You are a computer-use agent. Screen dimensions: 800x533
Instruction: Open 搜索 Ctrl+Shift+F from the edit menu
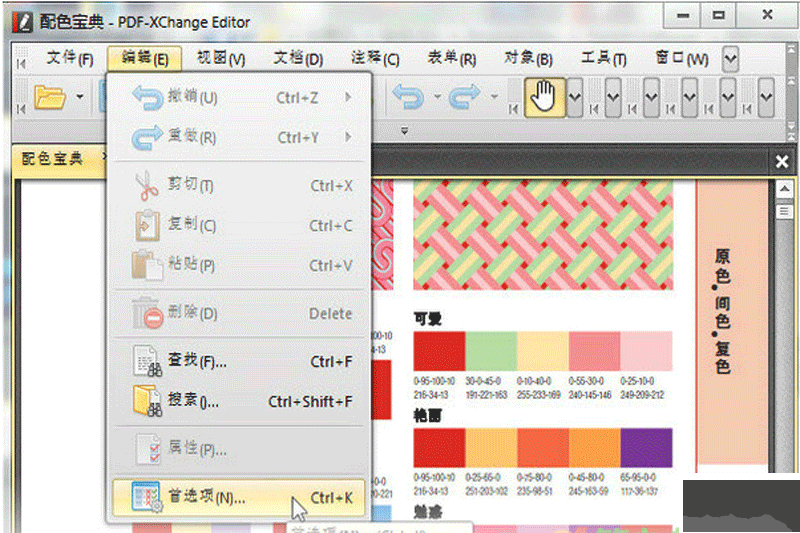point(240,401)
